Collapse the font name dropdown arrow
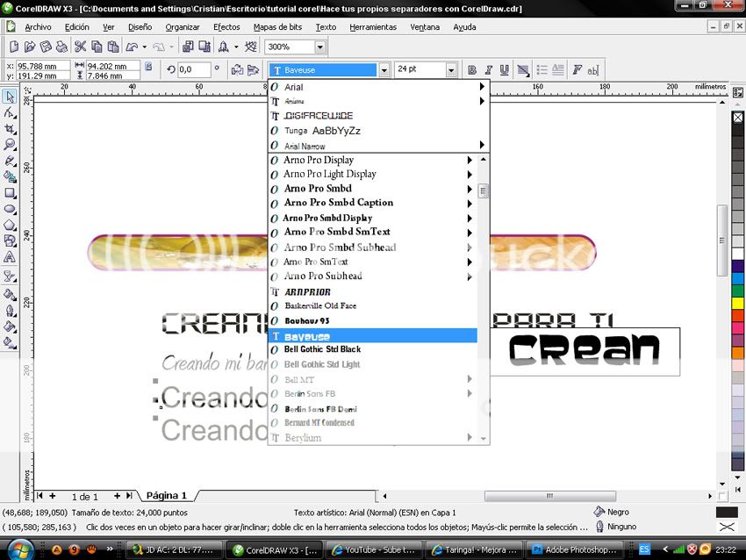The height and width of the screenshot is (560, 746). pos(384,70)
